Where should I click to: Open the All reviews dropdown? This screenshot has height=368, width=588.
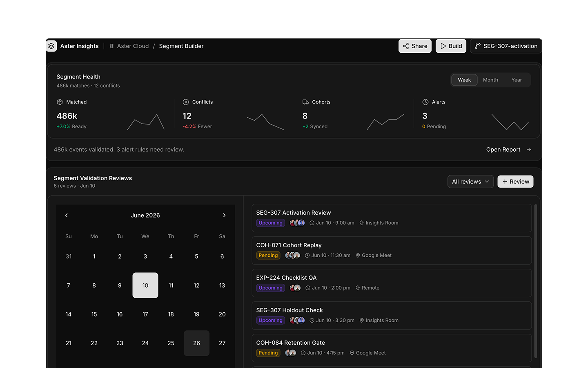point(470,182)
